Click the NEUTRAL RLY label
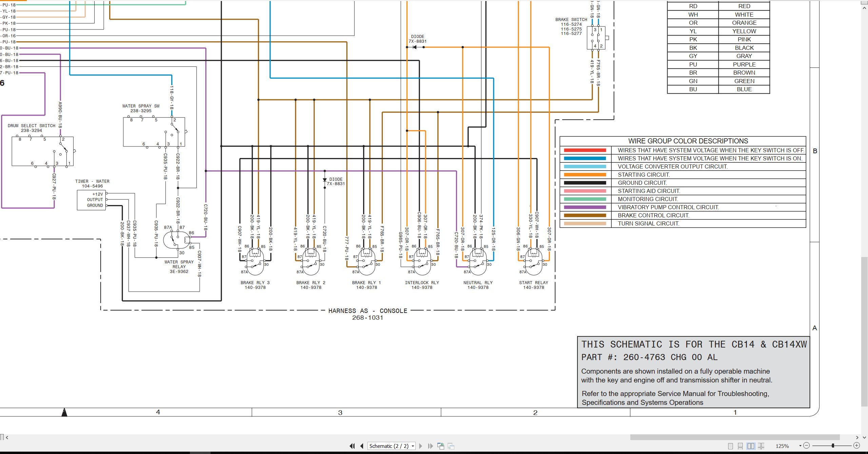This screenshot has width=868, height=454. 478,282
